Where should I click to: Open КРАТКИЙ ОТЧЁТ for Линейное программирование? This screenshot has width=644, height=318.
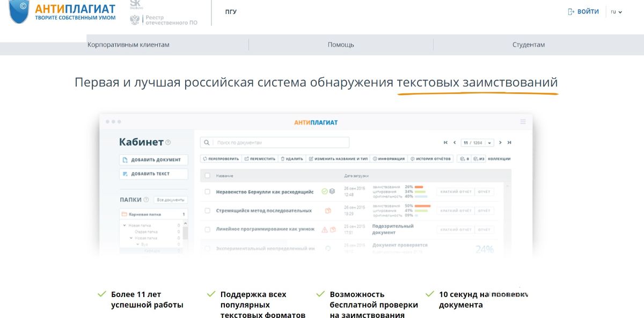click(x=456, y=229)
